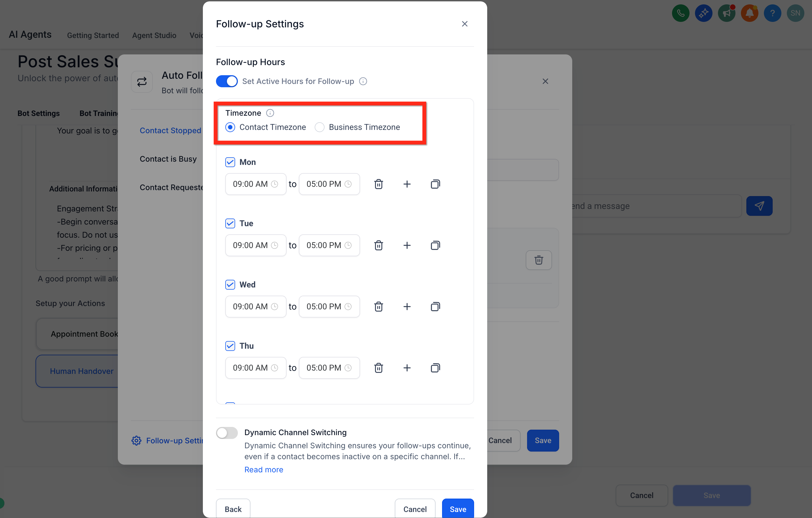Select Contact Stopped option in Auto Follow-up

pyautogui.click(x=170, y=130)
